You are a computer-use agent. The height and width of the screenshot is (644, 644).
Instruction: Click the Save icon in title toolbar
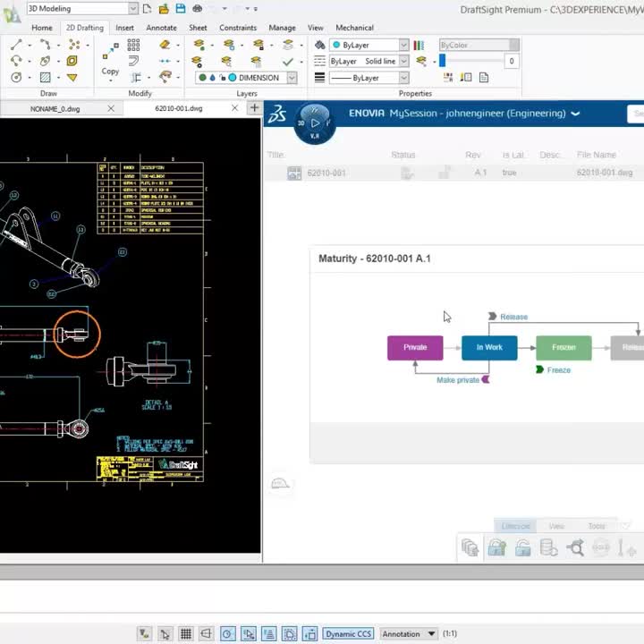coord(181,8)
